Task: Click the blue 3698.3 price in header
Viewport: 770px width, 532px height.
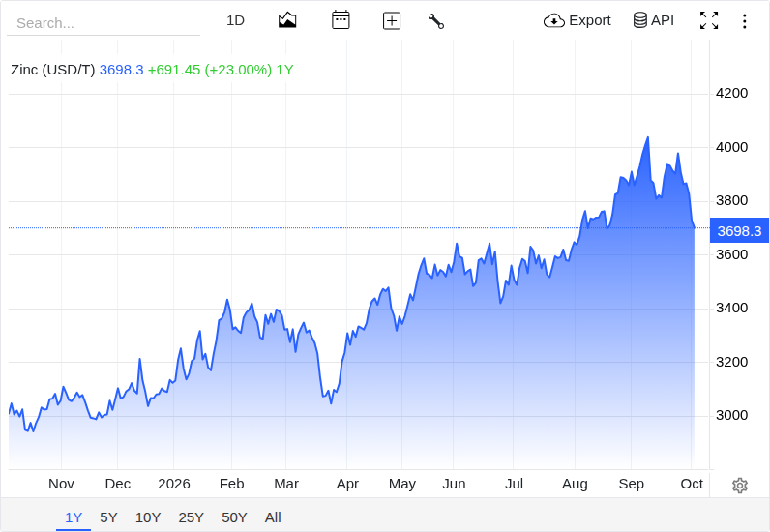Action: click(x=121, y=70)
